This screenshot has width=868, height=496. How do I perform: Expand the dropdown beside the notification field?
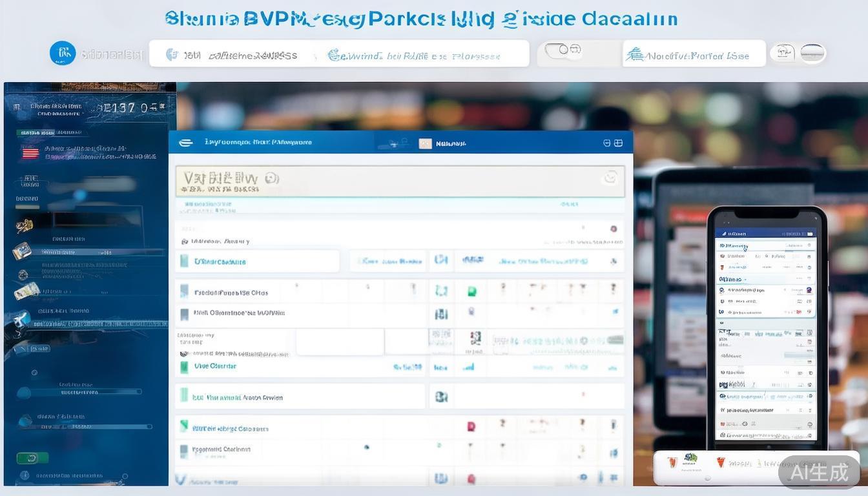click(783, 53)
